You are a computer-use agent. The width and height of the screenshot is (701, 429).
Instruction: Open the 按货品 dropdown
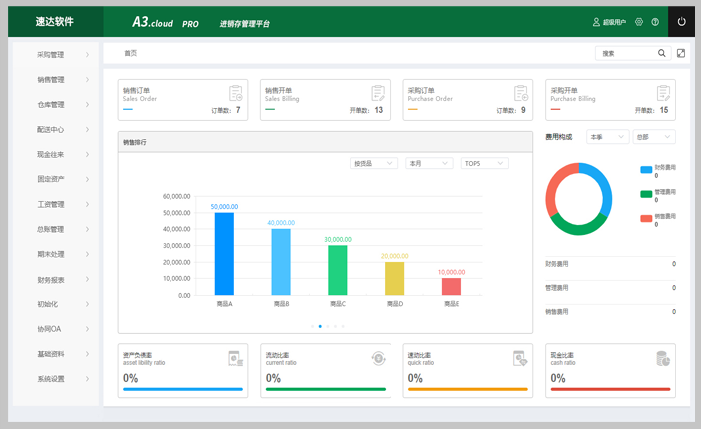(x=373, y=163)
